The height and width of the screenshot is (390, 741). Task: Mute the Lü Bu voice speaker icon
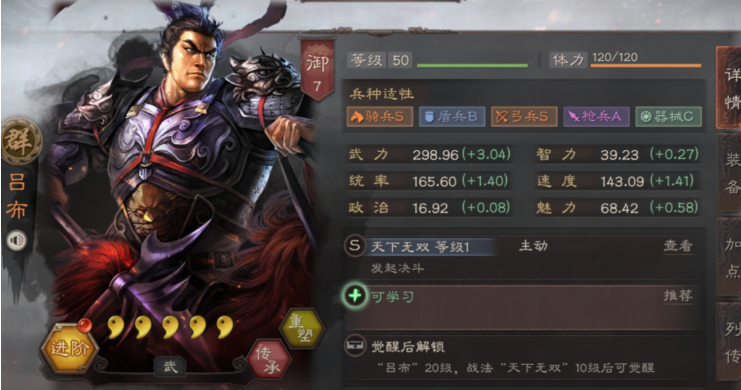[x=17, y=240]
